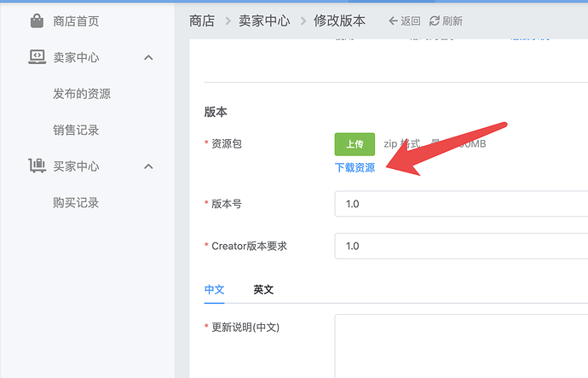Click the 卖家中心 breadcrumb

(264, 20)
